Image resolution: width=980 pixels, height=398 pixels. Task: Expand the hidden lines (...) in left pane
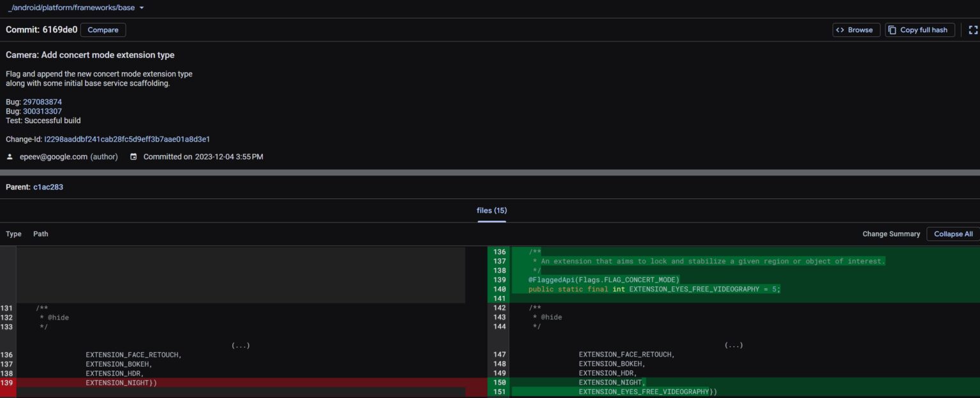pos(241,346)
